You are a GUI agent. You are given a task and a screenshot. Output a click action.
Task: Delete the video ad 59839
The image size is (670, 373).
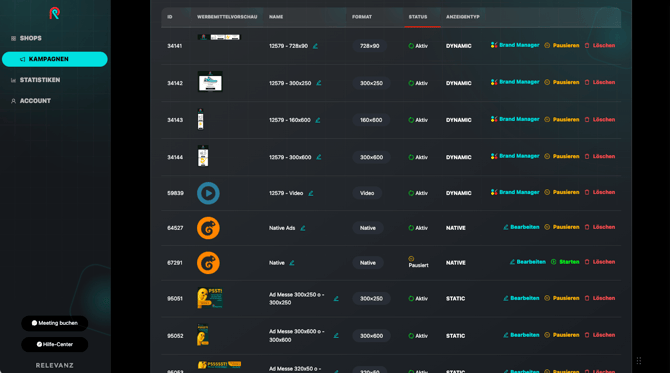point(600,192)
